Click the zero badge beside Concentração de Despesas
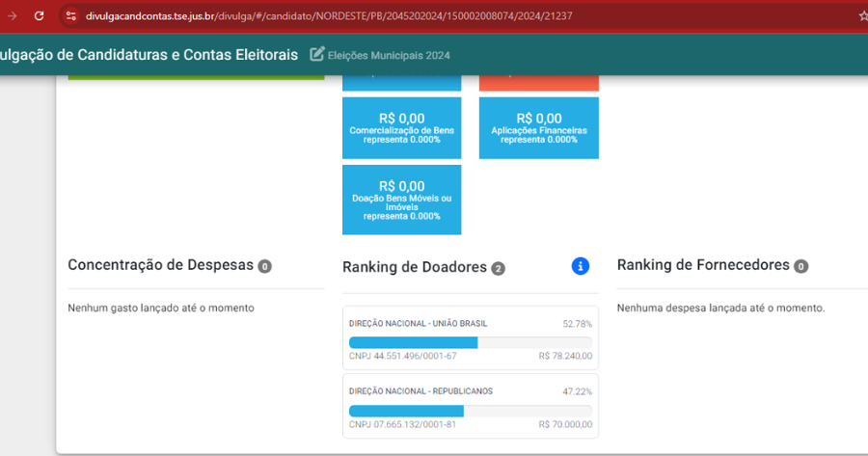Screen dimensions: 868x456 pos(264,266)
